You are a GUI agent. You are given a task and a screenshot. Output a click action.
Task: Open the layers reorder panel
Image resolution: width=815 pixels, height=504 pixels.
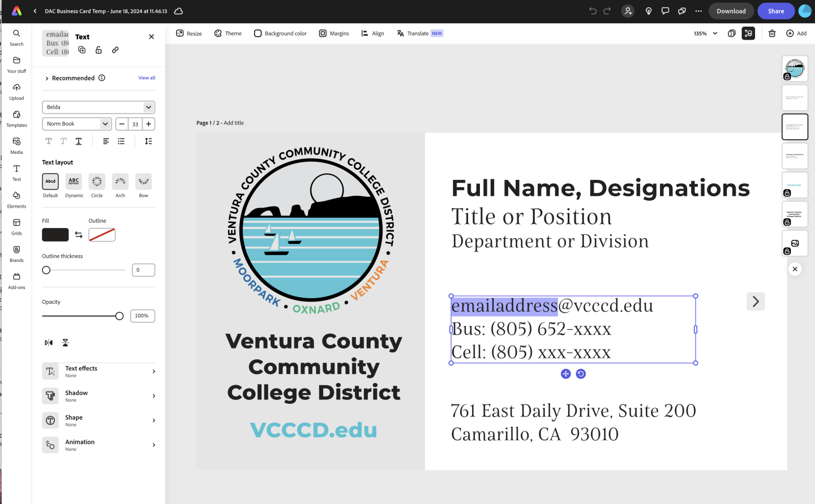[x=748, y=33]
